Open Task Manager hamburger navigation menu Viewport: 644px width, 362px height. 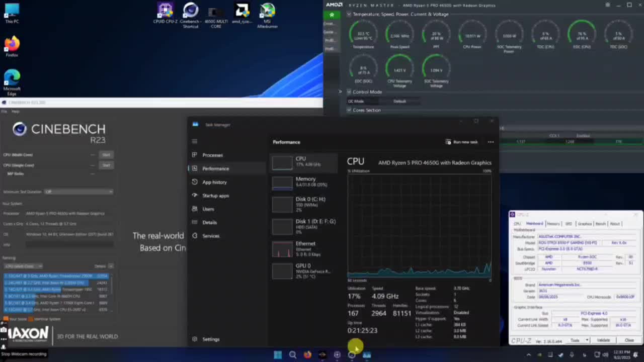point(195,141)
